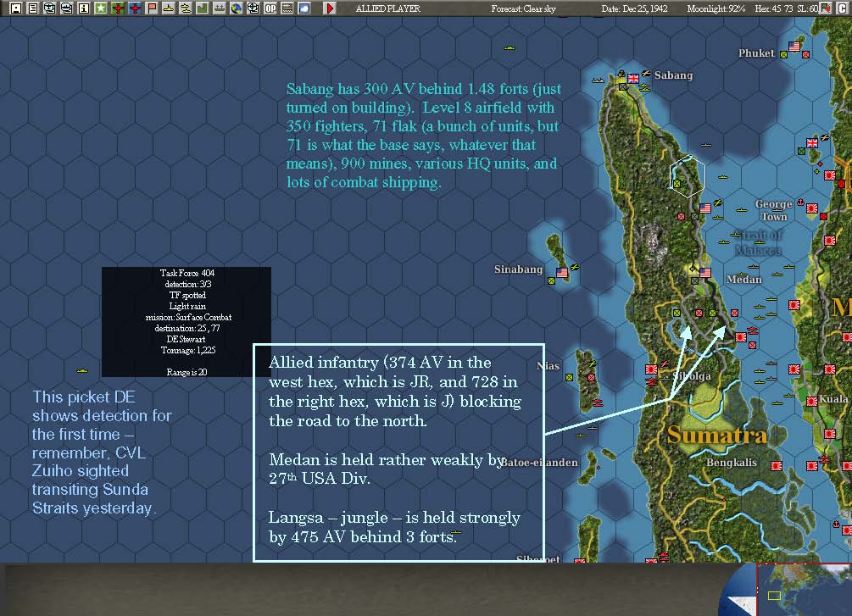The width and height of the screenshot is (852, 616).
Task: Click the 'Forecast: Clear sky' status text
Action: click(523, 8)
